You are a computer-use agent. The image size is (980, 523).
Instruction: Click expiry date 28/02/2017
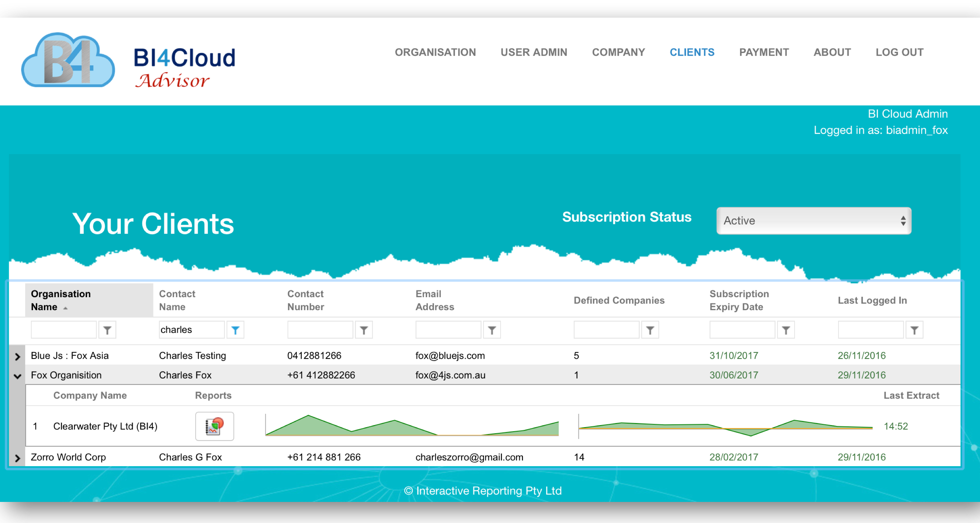click(734, 457)
